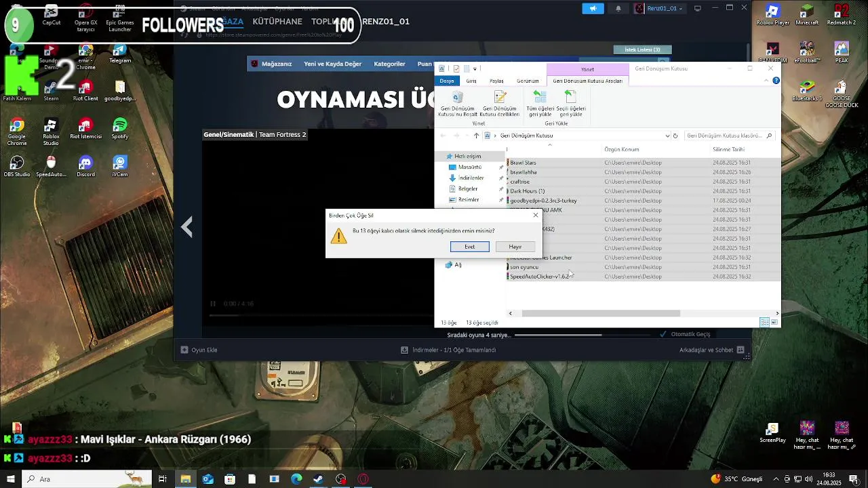Open Resimler in navigation pane
868x488 pixels.
tap(468, 199)
